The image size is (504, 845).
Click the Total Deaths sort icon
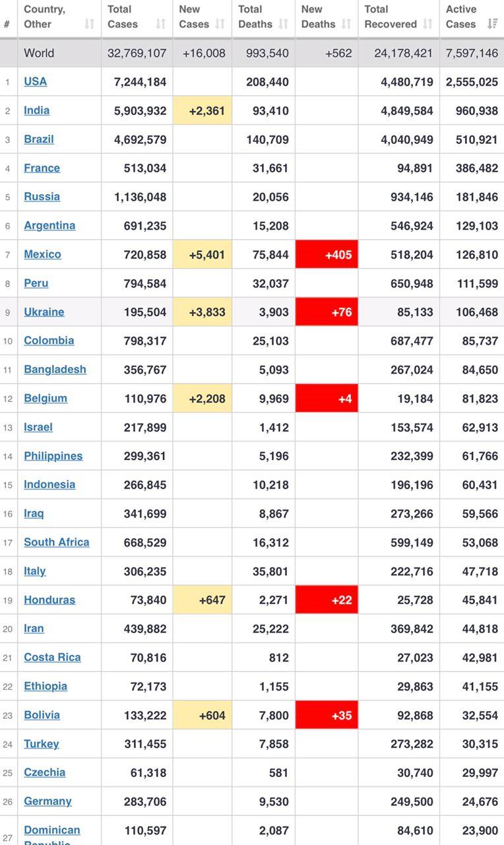click(283, 24)
